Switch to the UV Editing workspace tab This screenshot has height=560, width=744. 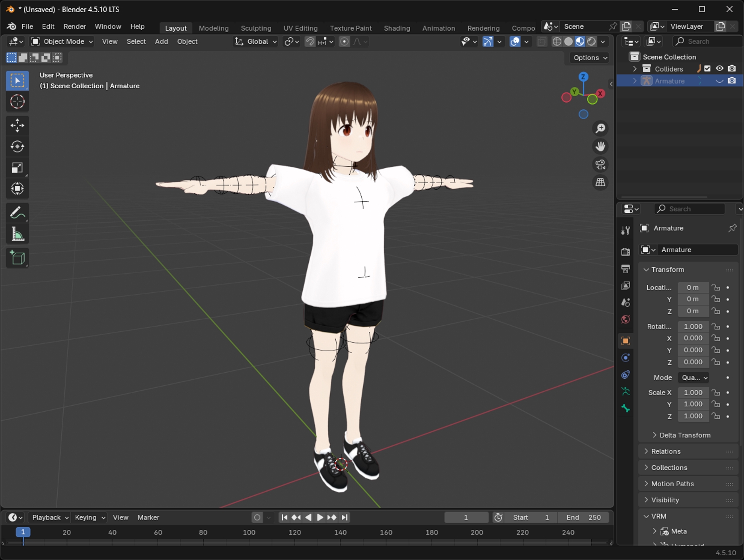tap(300, 28)
